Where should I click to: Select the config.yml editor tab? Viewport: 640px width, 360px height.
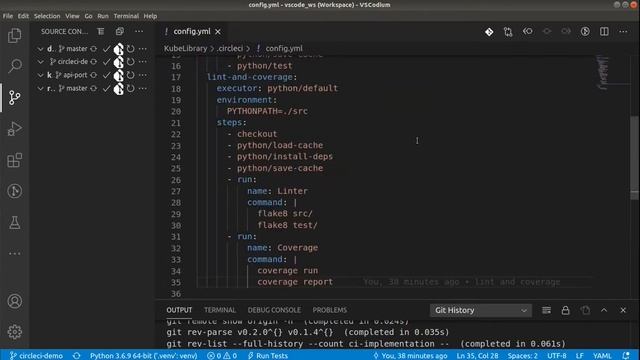click(x=192, y=31)
